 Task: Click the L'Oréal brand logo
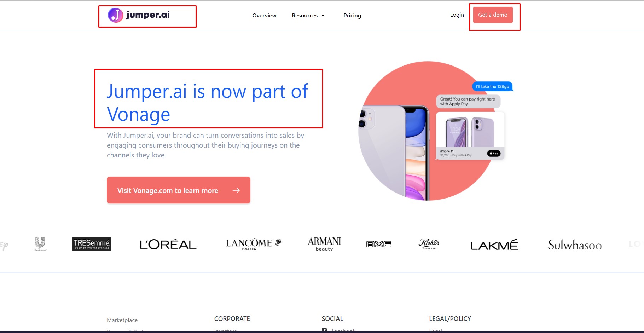[168, 245]
